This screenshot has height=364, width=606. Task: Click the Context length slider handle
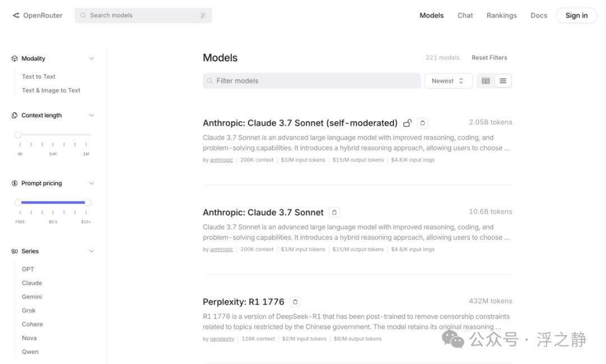[18, 135]
